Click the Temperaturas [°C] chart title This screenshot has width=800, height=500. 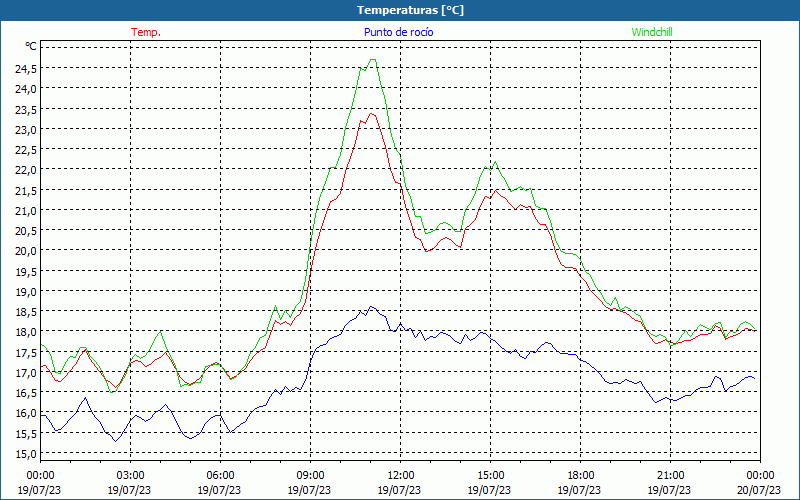pos(410,10)
